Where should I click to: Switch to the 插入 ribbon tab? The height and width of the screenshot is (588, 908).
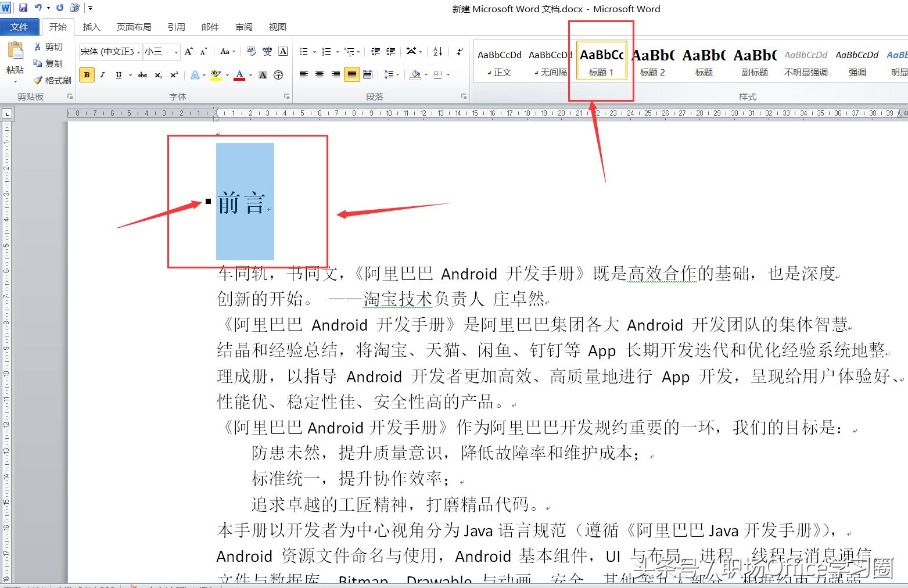pos(91,27)
